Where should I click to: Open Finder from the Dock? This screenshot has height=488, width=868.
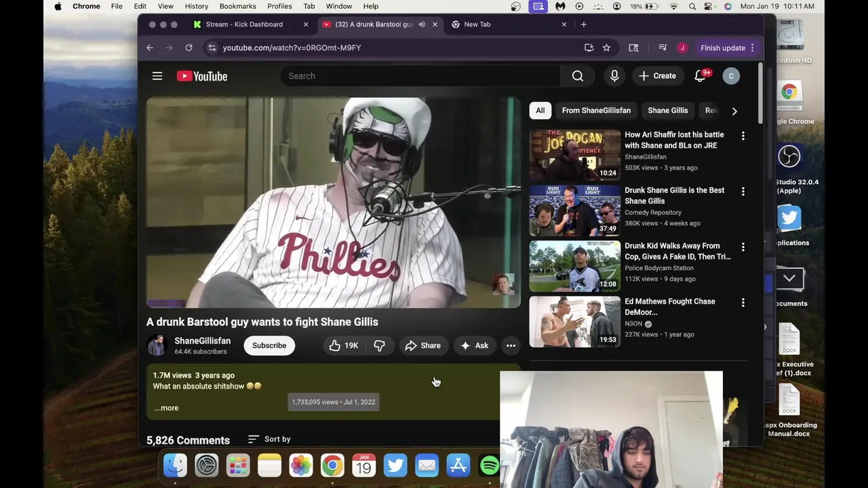[175, 466]
